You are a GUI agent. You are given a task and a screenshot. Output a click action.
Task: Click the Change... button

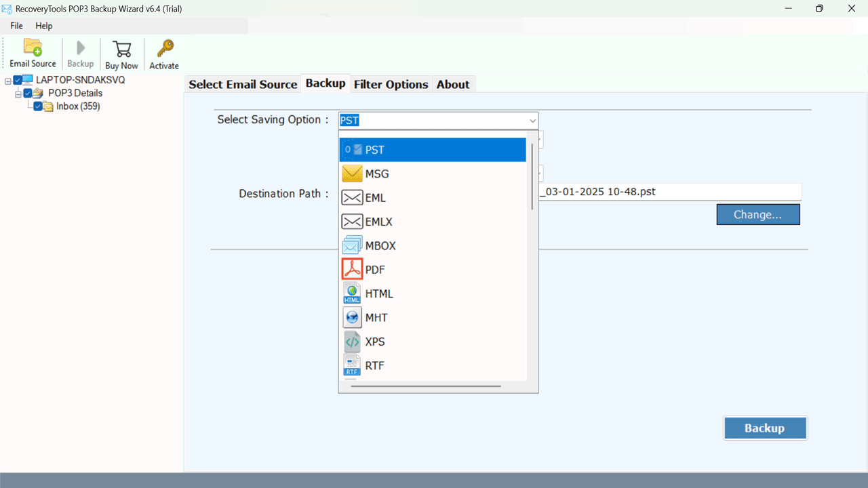point(758,214)
